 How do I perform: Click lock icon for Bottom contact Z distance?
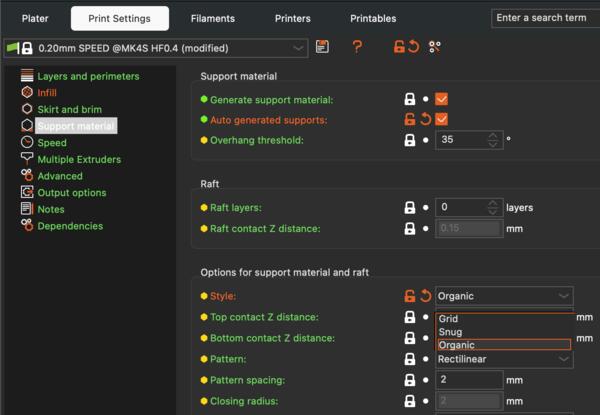coord(410,338)
